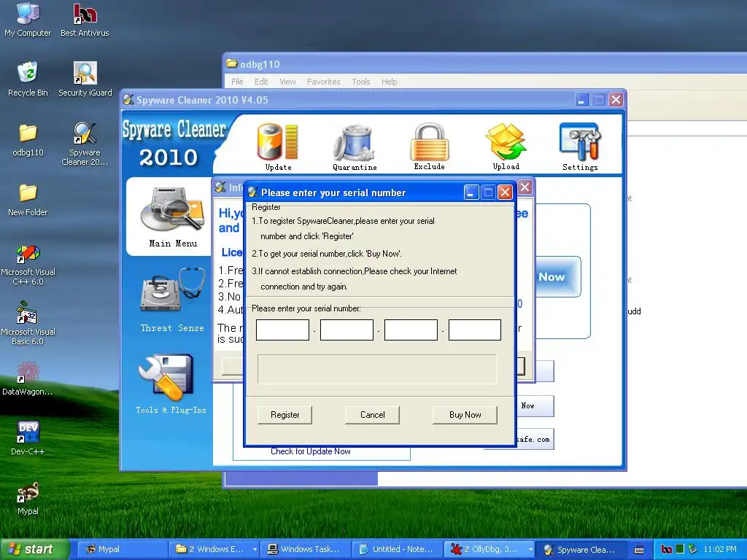Select the DataWagon desktop shortcut

point(28,378)
